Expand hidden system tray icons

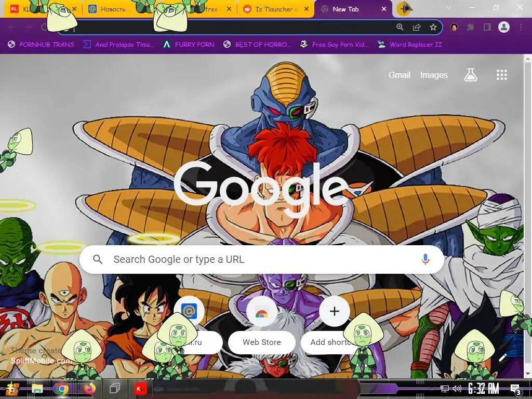pos(432,389)
